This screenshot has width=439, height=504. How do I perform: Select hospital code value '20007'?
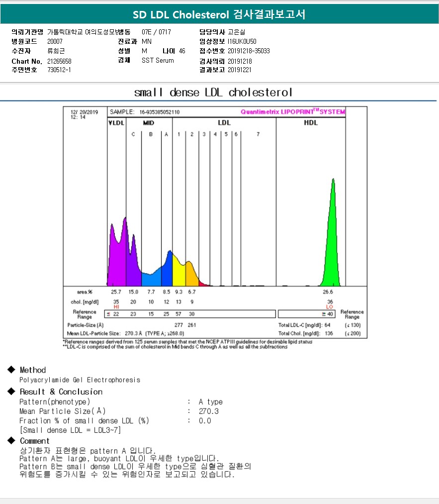pos(55,41)
